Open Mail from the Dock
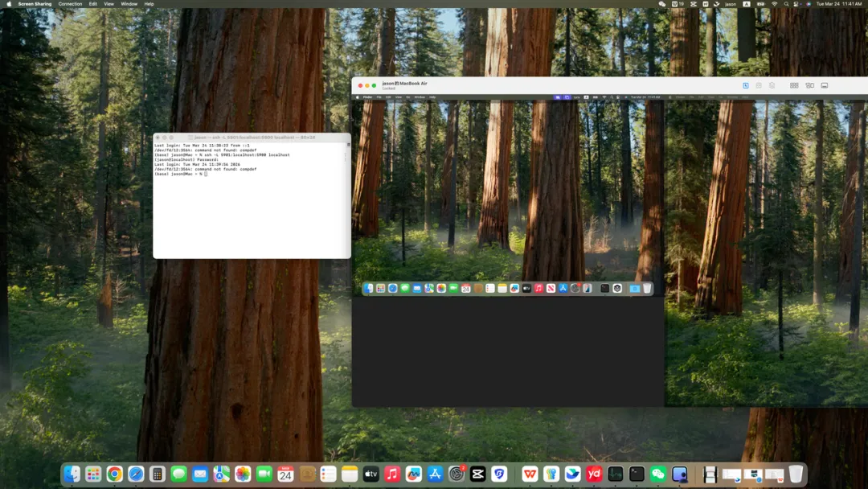 [200, 474]
